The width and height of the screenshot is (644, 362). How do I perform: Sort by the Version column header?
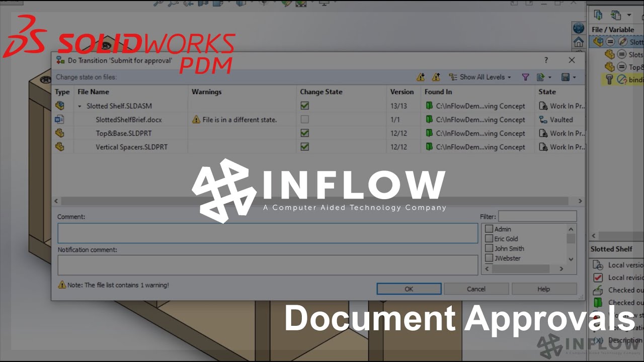403,92
